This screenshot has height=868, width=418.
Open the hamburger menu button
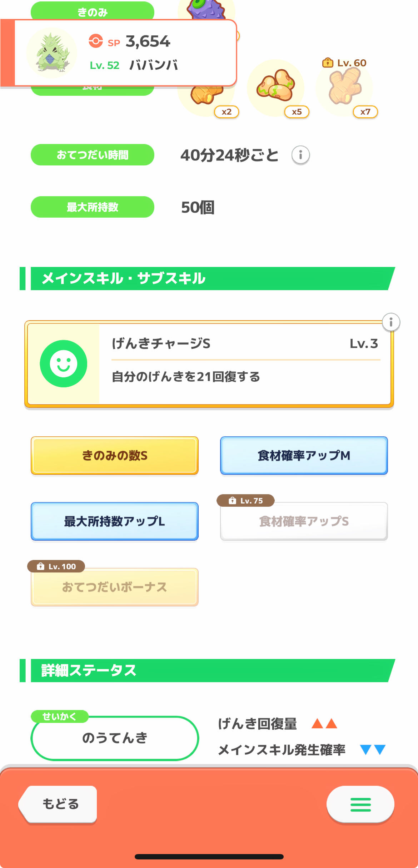click(x=360, y=804)
